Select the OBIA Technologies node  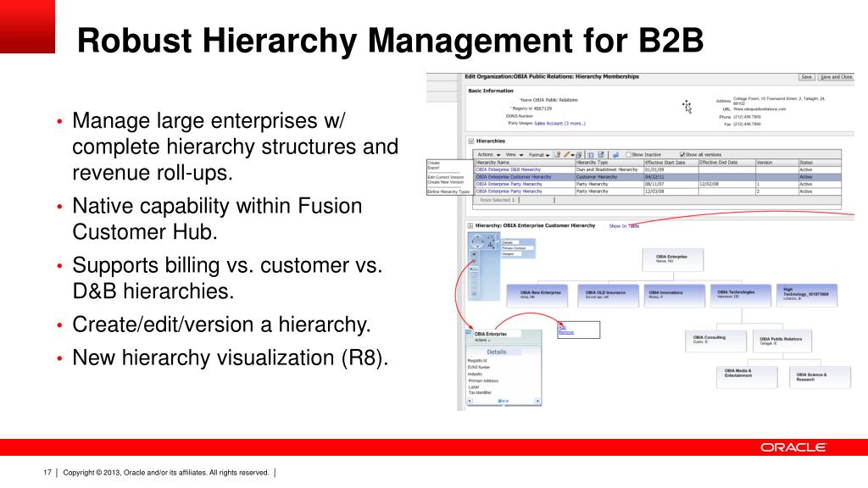[741, 296]
